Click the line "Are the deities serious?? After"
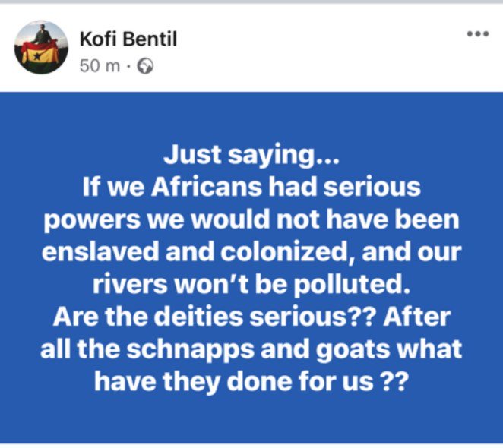503x448 pixels. pyautogui.click(x=251, y=314)
